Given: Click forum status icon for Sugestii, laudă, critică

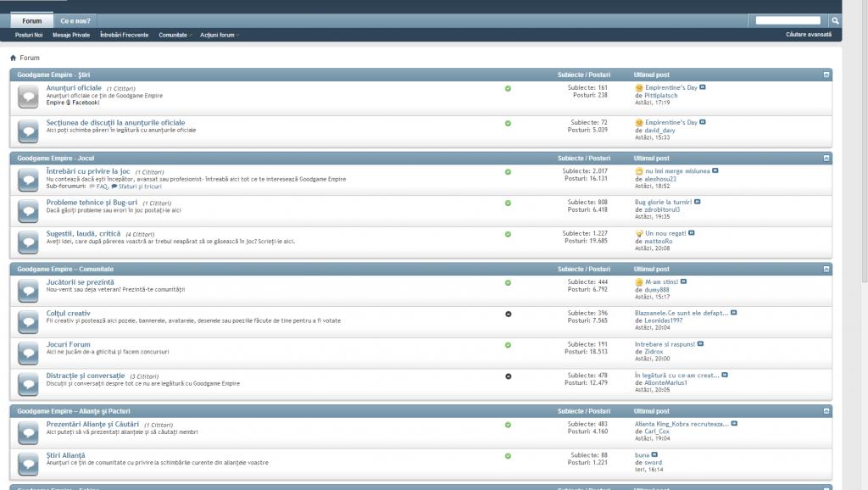Looking at the screenshot, I should [28, 242].
